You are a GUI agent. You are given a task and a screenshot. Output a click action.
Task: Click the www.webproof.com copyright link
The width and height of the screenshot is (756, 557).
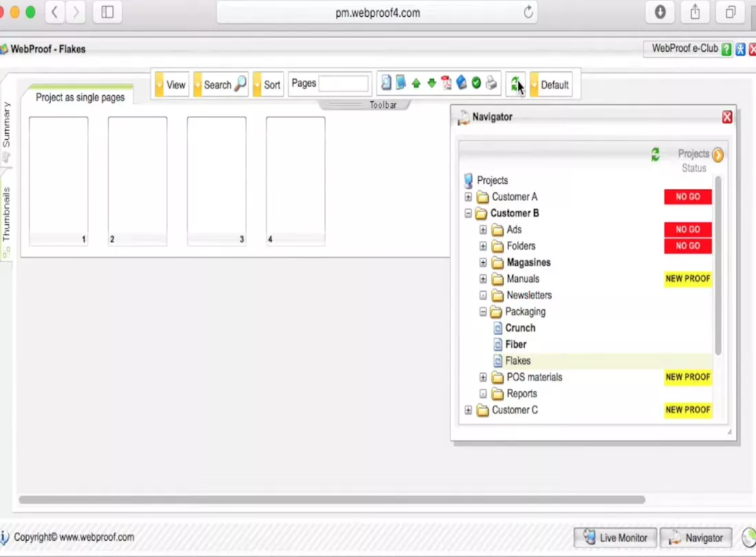coord(97,537)
